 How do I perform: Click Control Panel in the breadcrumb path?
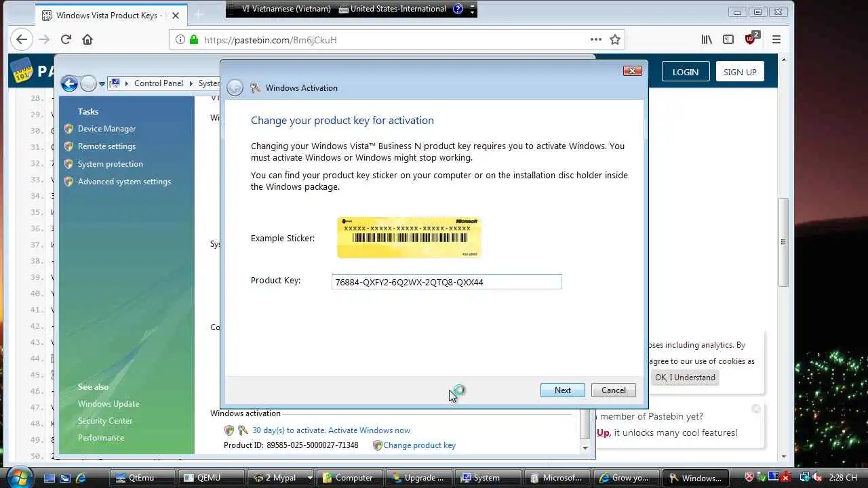tap(159, 83)
